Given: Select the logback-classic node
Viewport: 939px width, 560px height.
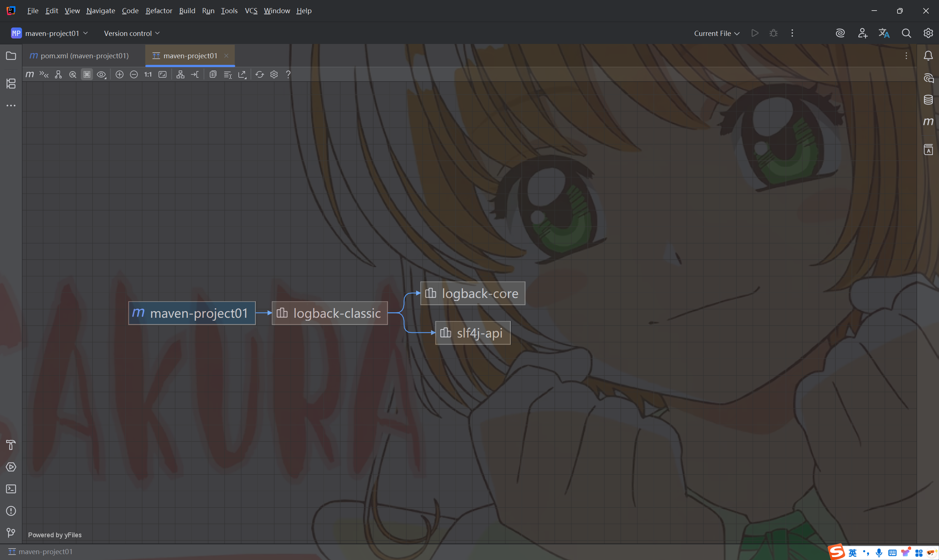Looking at the screenshot, I should pyautogui.click(x=330, y=313).
